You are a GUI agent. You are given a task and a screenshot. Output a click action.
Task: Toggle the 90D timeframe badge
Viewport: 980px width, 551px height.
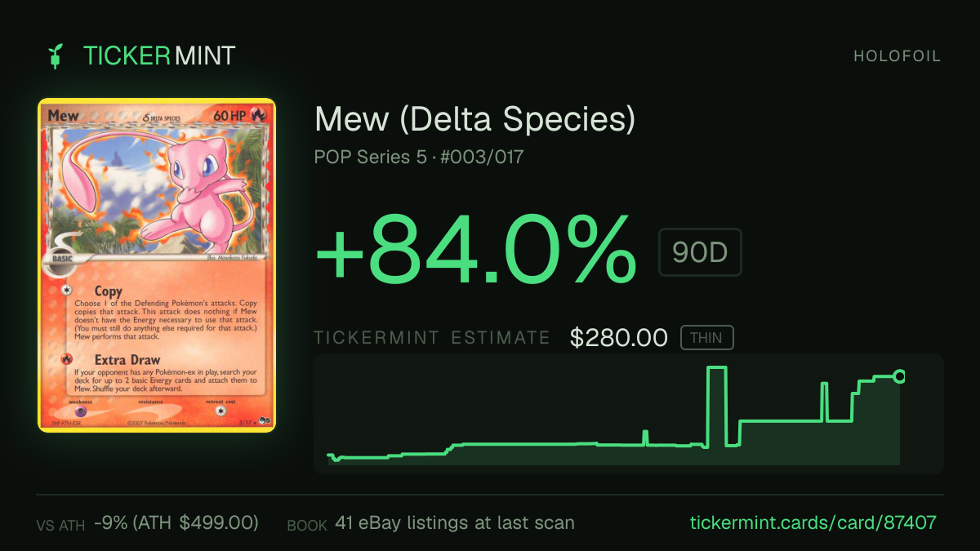pyautogui.click(x=700, y=252)
